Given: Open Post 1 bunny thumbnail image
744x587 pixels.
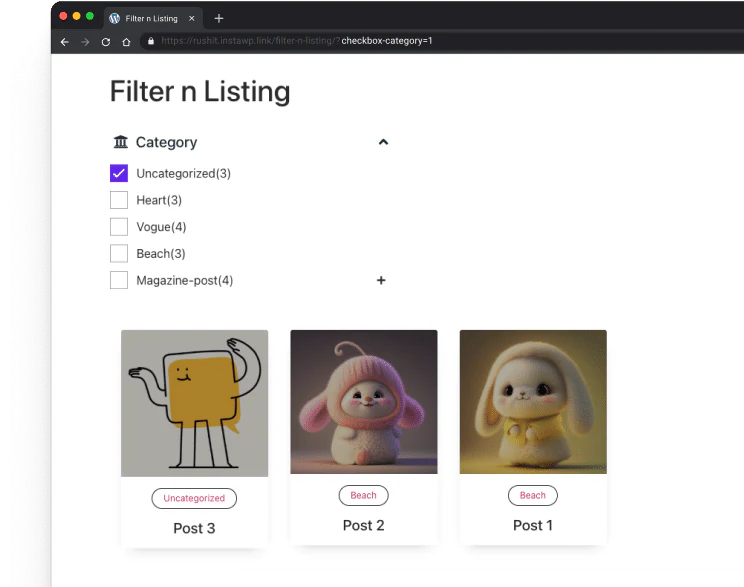Looking at the screenshot, I should click(x=533, y=402).
